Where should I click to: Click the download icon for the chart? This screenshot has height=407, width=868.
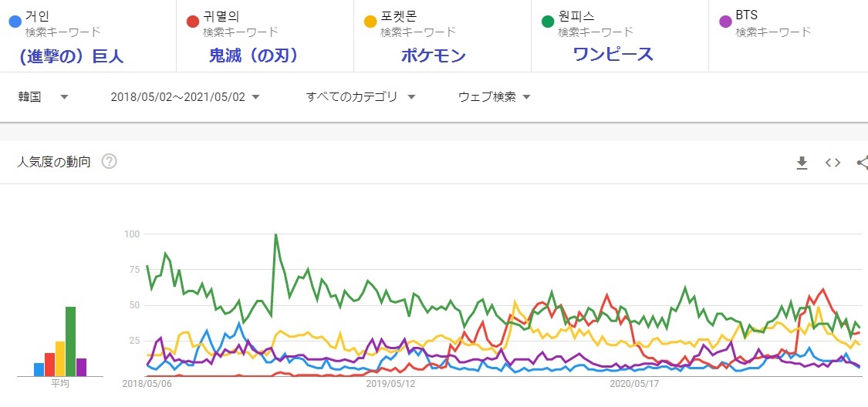[802, 162]
